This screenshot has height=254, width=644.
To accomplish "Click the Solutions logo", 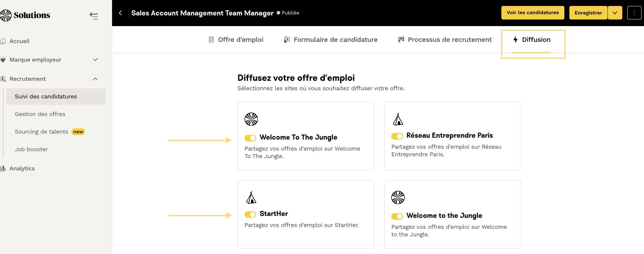I will coord(25,15).
